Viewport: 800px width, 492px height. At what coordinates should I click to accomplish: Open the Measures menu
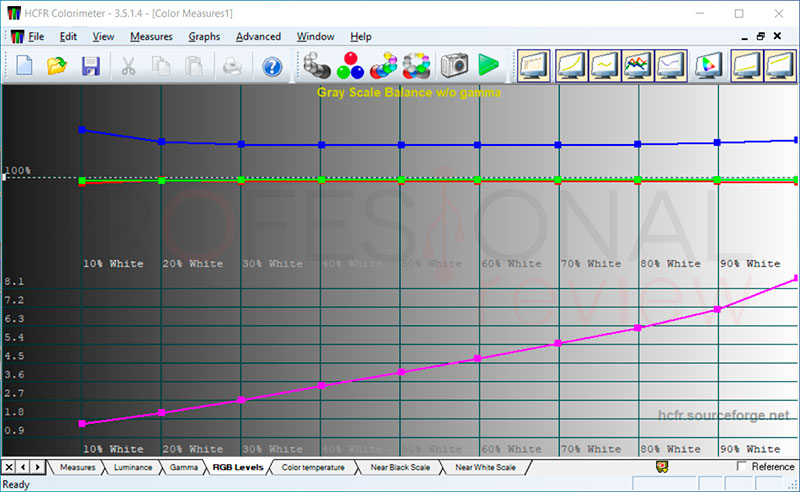[151, 37]
